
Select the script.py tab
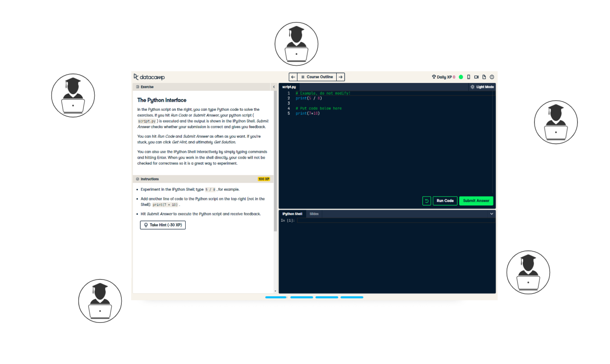(289, 86)
